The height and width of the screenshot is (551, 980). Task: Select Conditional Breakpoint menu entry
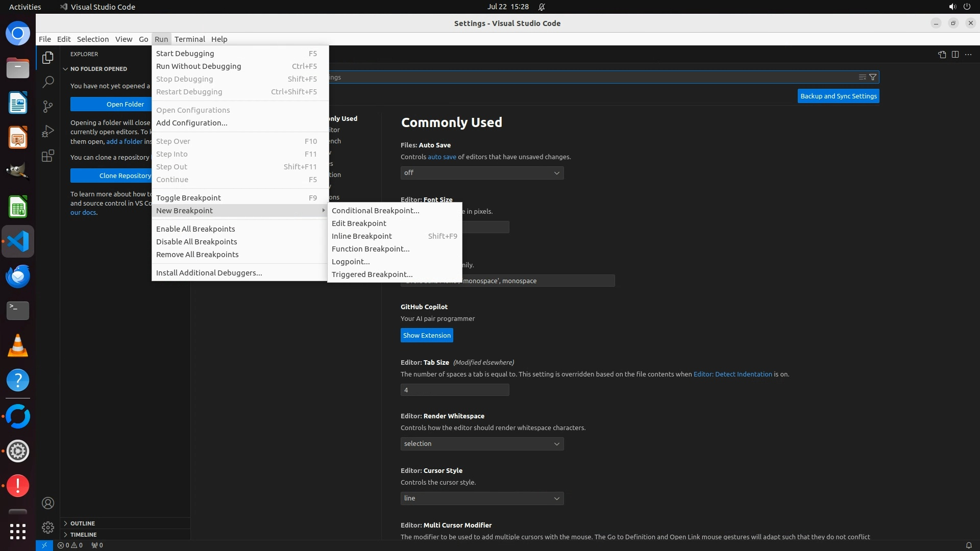point(375,211)
